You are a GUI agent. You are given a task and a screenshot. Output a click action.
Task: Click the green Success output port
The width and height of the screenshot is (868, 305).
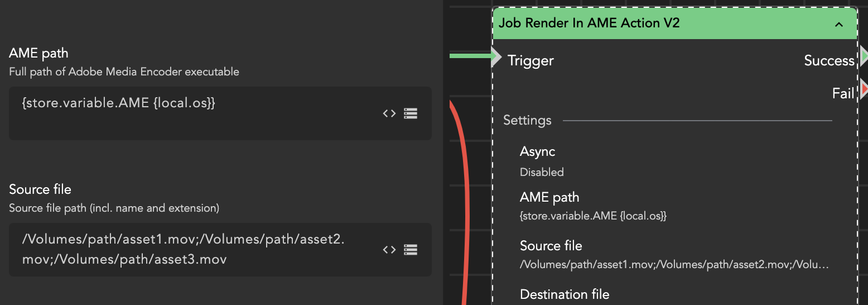(864, 56)
